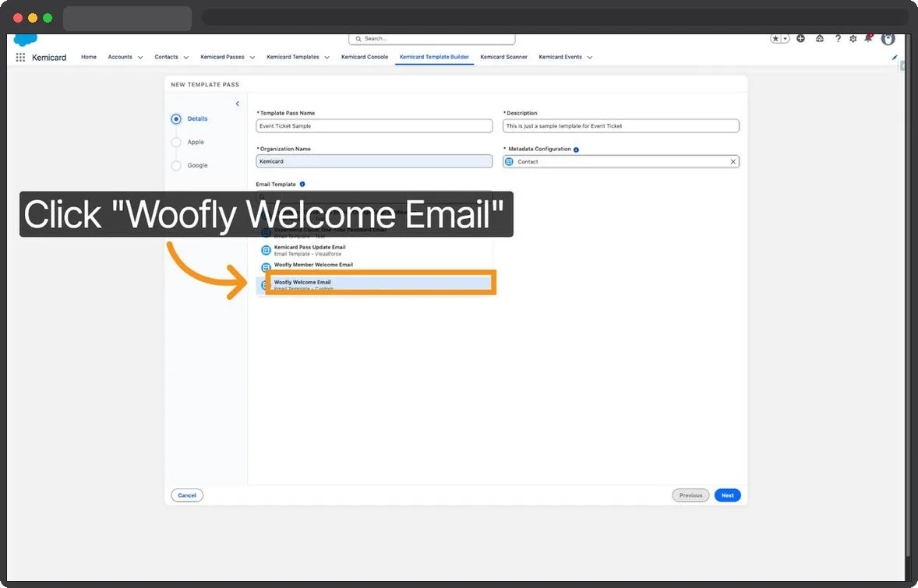
Task: Click the Description input field
Action: click(x=621, y=126)
